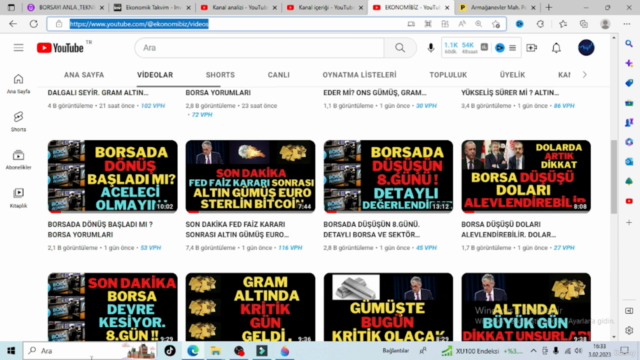
Task: Open the Windows Start menu
Action: click(11, 351)
